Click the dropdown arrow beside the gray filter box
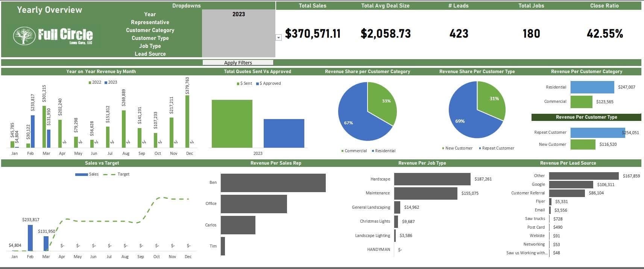 (x=278, y=38)
